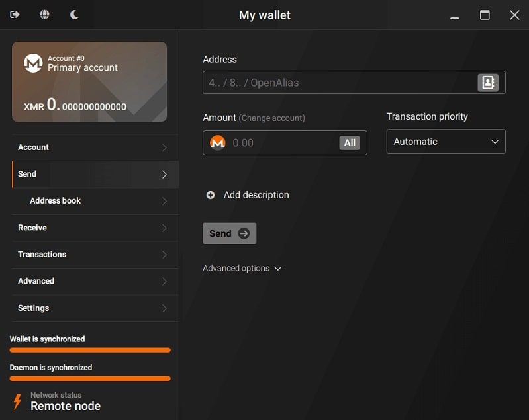The height and width of the screenshot is (420, 529).
Task: Click the wallet synchronization progress bar
Action: point(90,350)
